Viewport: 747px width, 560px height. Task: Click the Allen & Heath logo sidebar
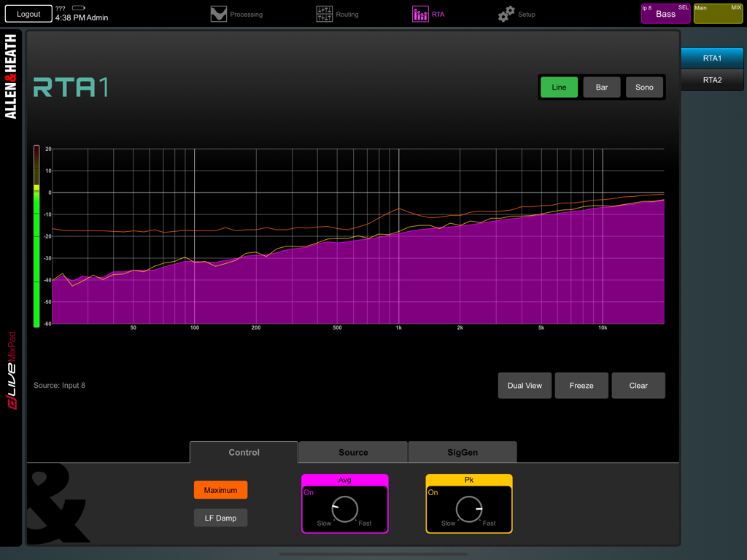click(9, 73)
